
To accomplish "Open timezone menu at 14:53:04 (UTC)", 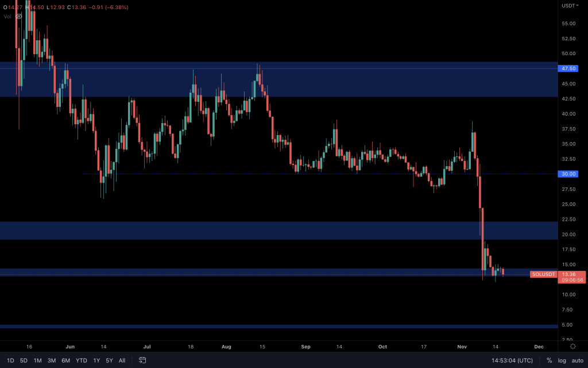I will pos(512,360).
